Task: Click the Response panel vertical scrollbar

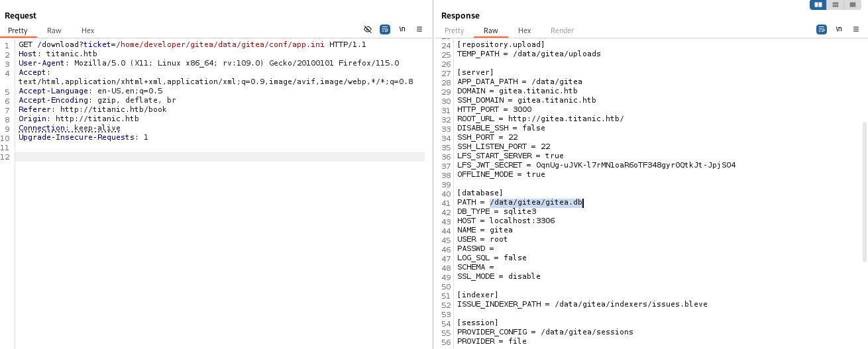Action: pyautogui.click(x=863, y=191)
